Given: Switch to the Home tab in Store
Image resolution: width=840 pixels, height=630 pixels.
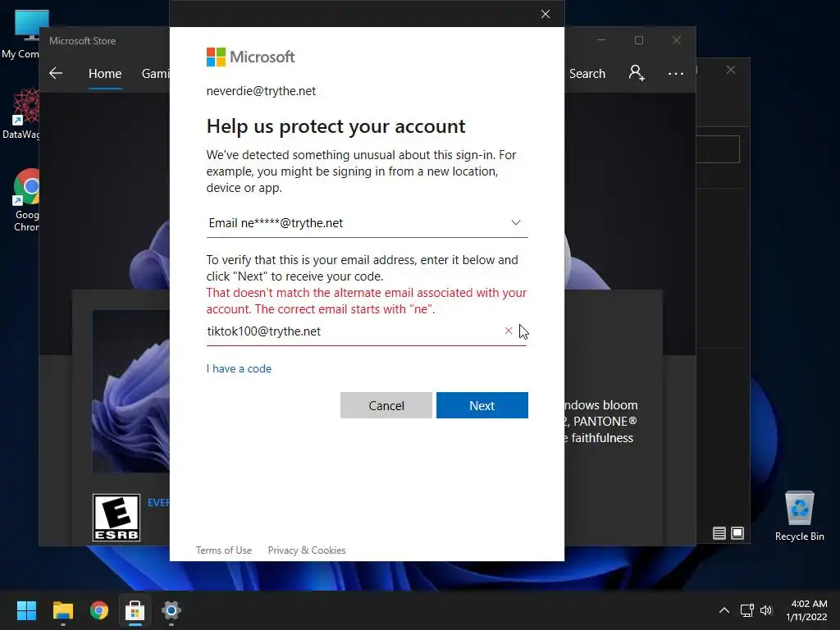Looking at the screenshot, I should click(105, 73).
